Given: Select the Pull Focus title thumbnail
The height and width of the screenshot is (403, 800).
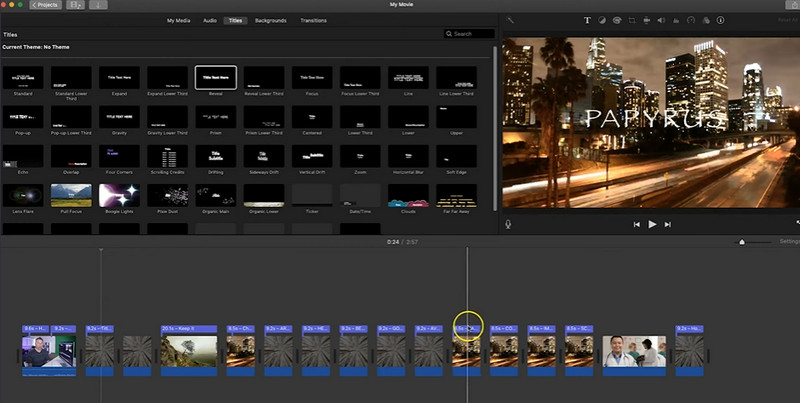Looking at the screenshot, I should click(x=71, y=195).
